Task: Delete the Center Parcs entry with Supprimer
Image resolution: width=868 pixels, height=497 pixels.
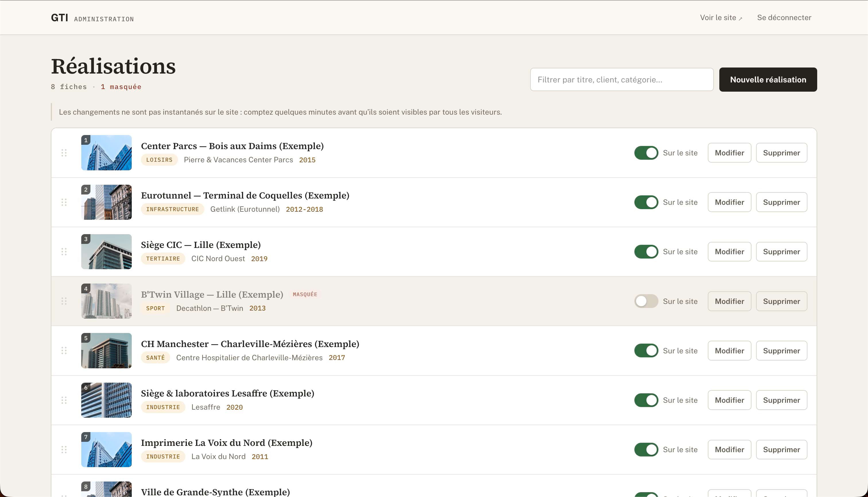Action: point(781,153)
